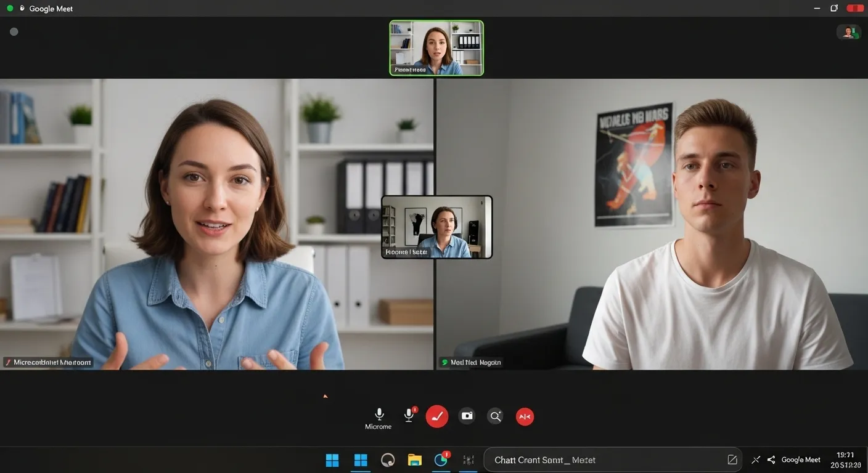
Task: Click the rightmost red call control button
Action: pyautogui.click(x=525, y=417)
